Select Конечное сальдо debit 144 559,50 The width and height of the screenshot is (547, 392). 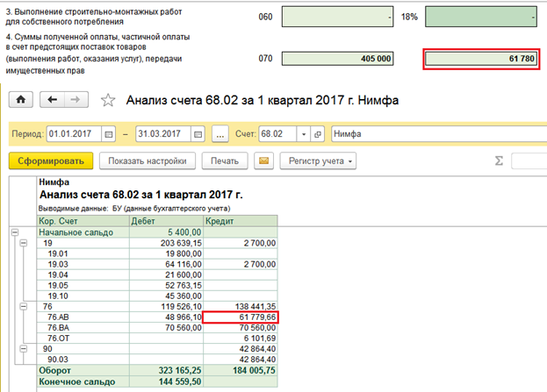click(x=166, y=381)
